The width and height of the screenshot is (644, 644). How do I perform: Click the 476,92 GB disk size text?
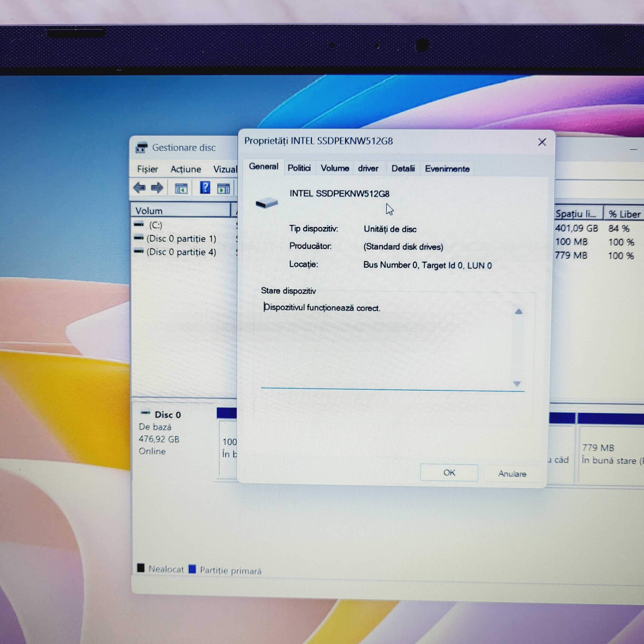(159, 439)
